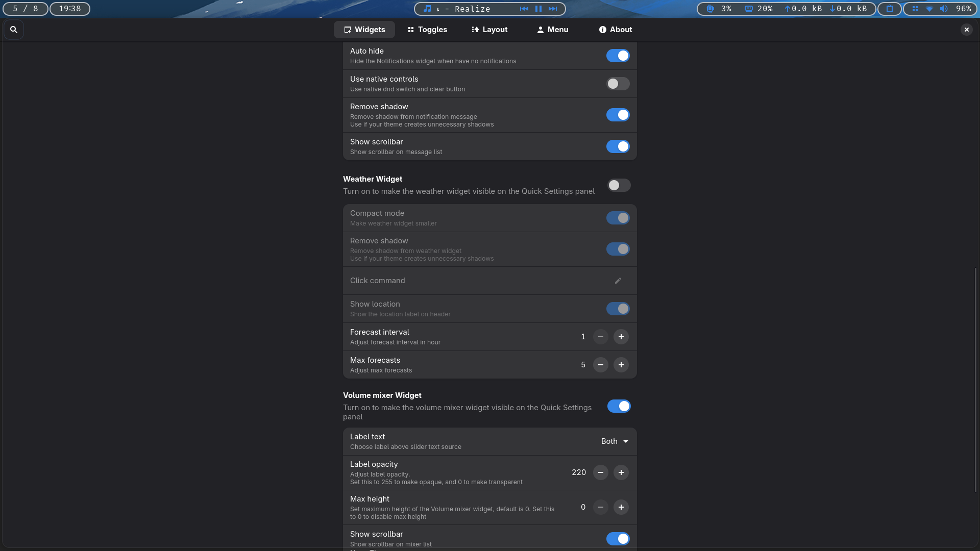The image size is (980, 551).
Task: Increase Forecast interval with plus button
Action: pyautogui.click(x=621, y=337)
